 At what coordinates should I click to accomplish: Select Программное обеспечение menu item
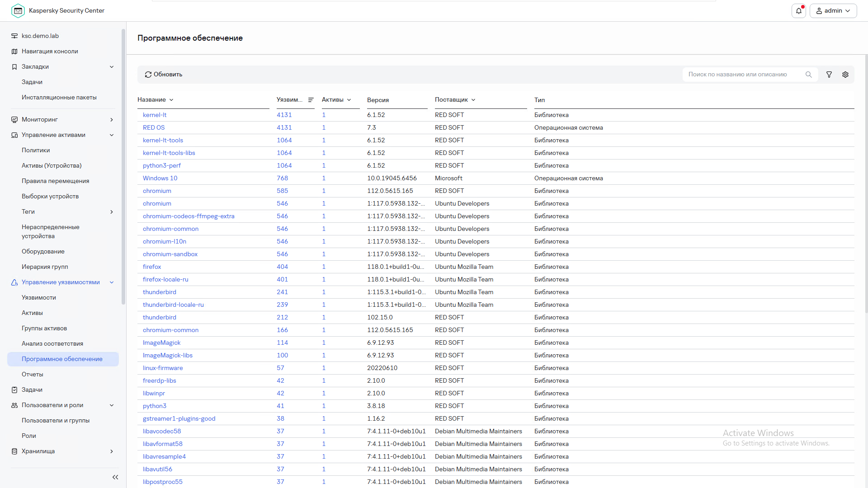click(63, 359)
